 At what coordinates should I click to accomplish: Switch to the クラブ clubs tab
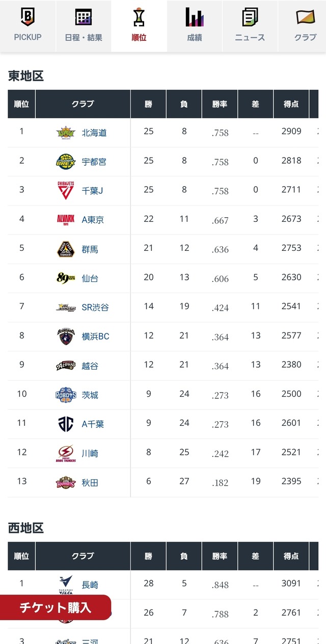305,25
